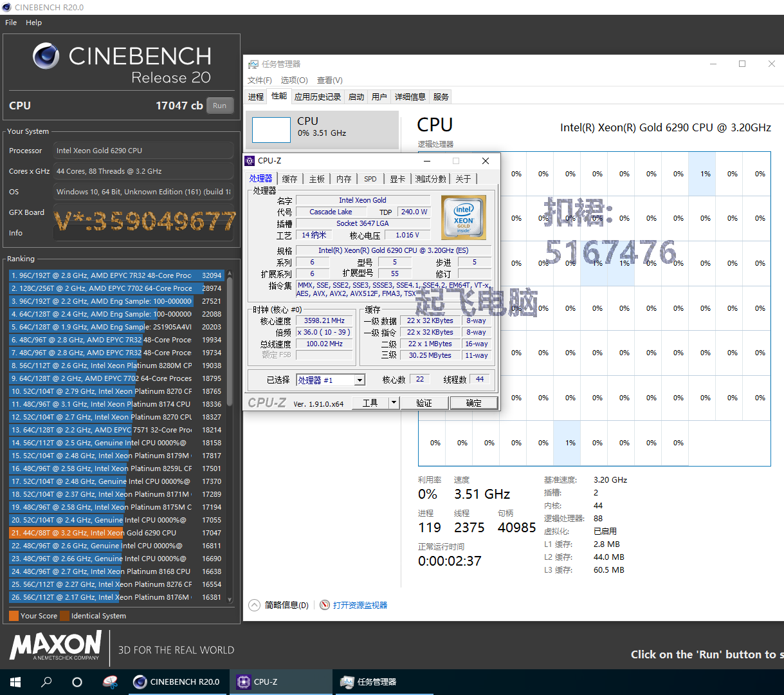The image size is (784, 695).
Task: Select ranking row 21 Xeon Gold 6290
Action: (x=116, y=533)
